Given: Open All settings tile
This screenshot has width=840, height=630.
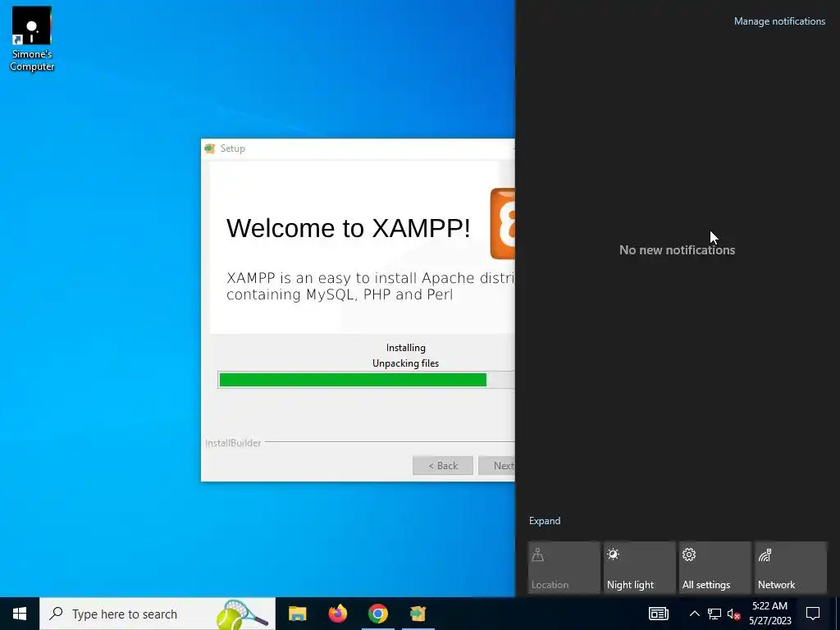Looking at the screenshot, I should coord(714,568).
